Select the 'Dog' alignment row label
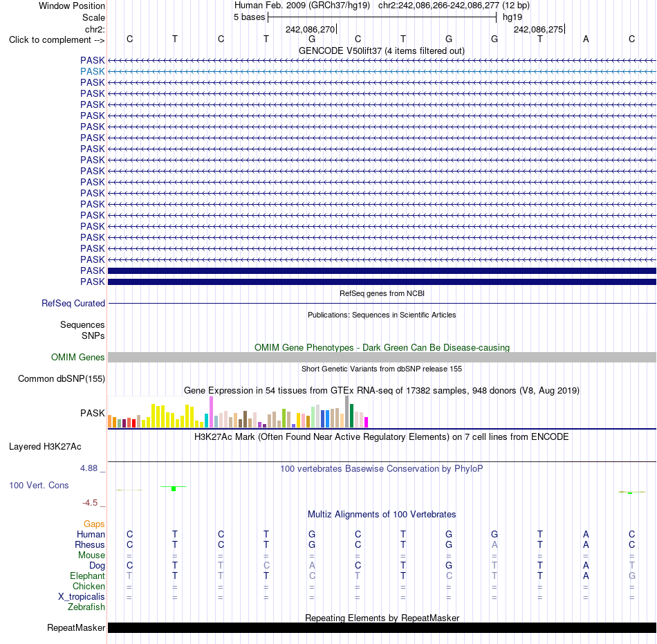The height and width of the screenshot is (644, 657). [97, 566]
